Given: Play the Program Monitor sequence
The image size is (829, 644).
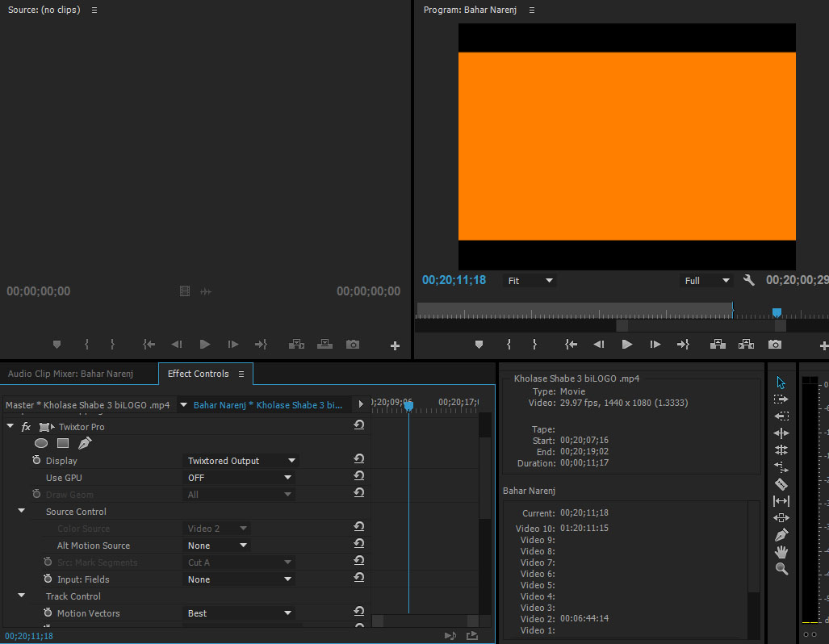Looking at the screenshot, I should point(626,345).
